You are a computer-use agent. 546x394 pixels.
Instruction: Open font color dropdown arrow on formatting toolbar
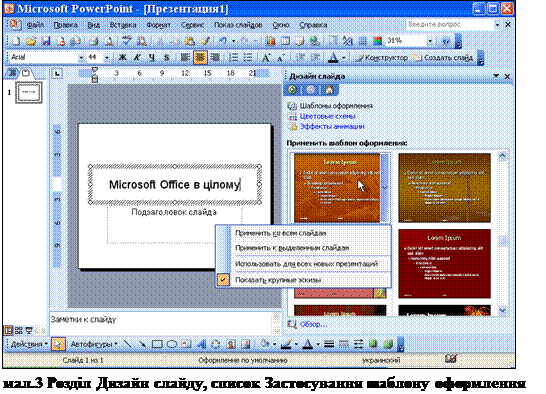343,57
